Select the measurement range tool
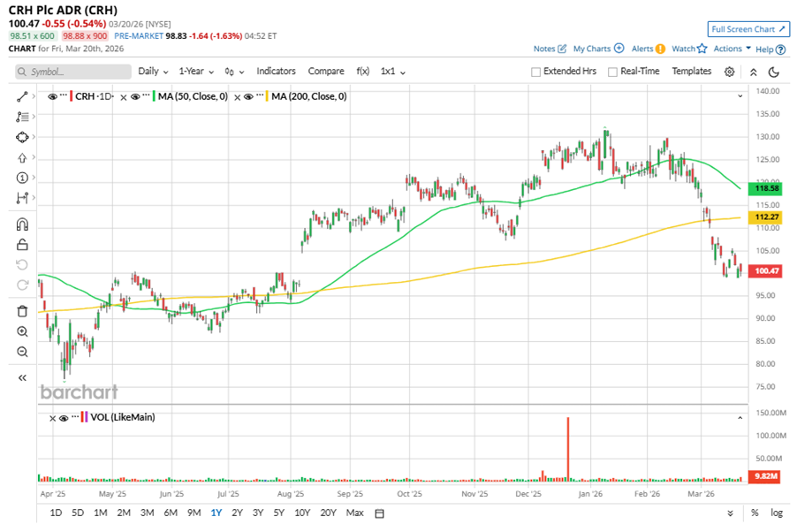Image resolution: width=797 pixels, height=532 pixels. click(22, 198)
